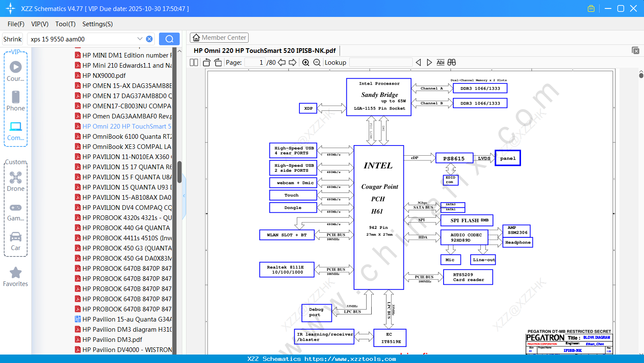Viewport: 644px width, 363px height.
Task: Click the file list scroll-up arrow
Action: click(179, 51)
